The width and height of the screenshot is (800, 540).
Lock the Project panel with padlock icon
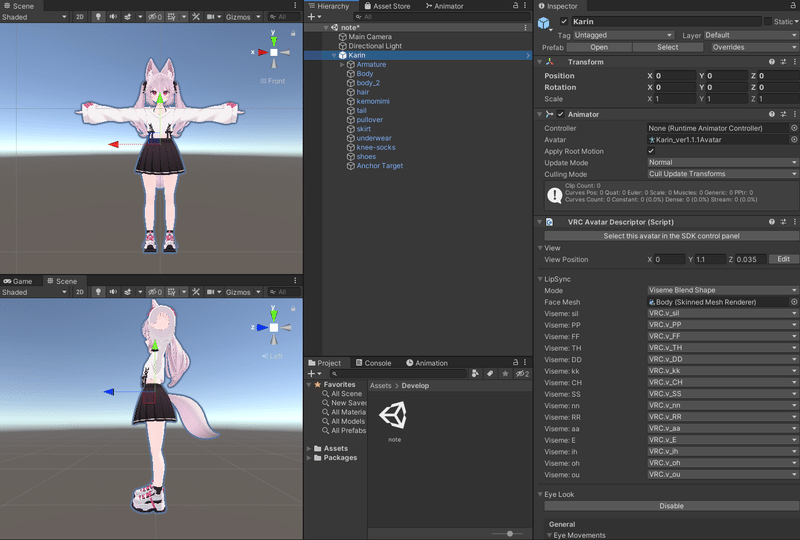click(x=515, y=362)
